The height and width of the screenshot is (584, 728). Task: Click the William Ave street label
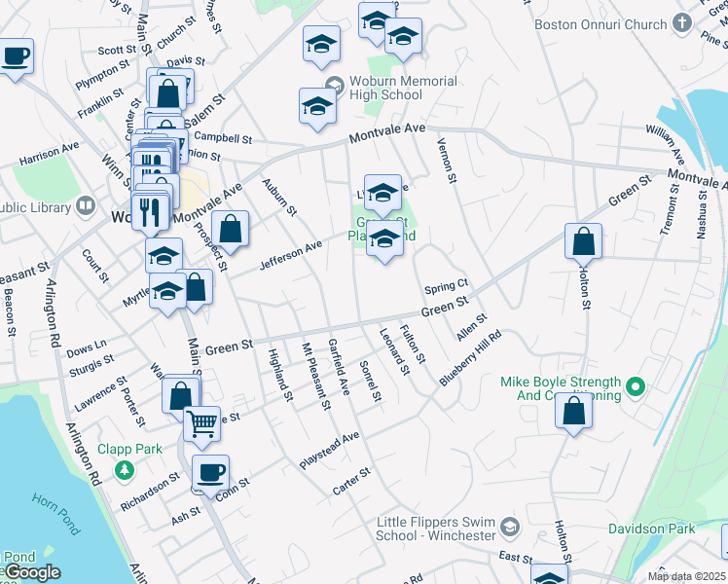click(665, 144)
